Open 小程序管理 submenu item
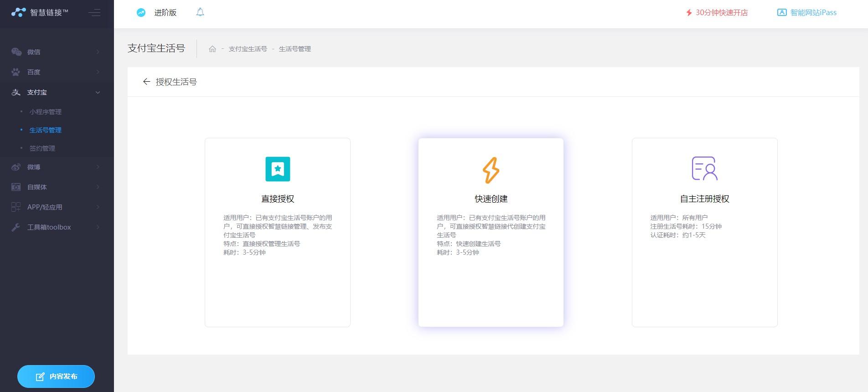The height and width of the screenshot is (392, 868). point(46,112)
